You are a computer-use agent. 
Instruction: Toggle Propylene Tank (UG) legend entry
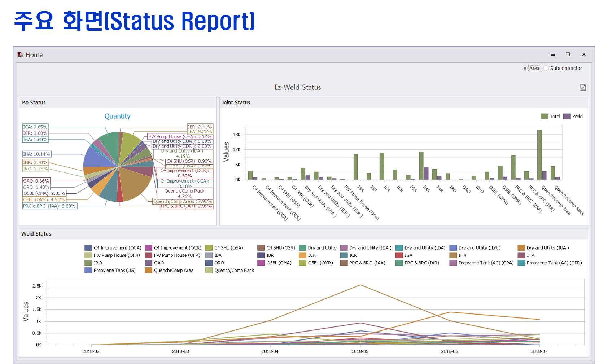point(110,271)
